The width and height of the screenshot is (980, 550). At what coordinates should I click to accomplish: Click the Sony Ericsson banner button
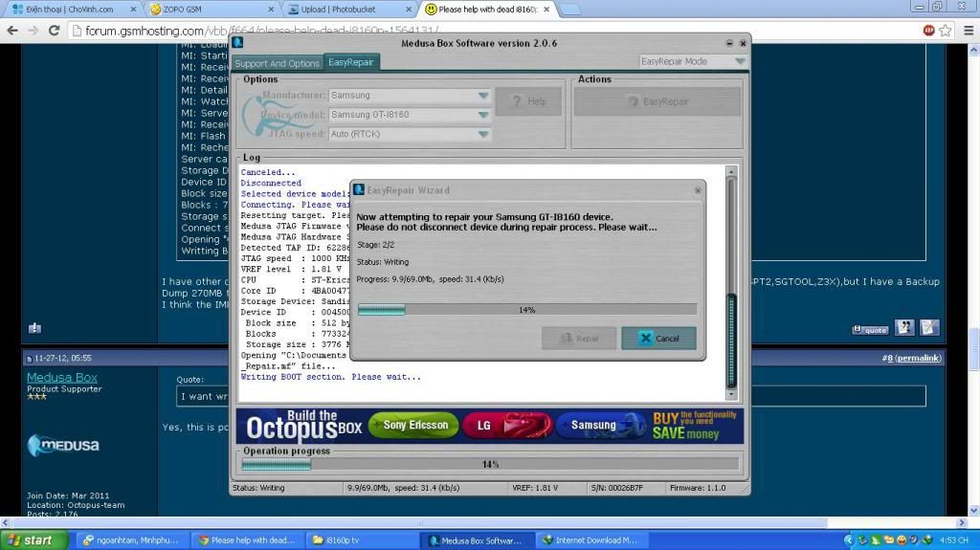pos(413,425)
